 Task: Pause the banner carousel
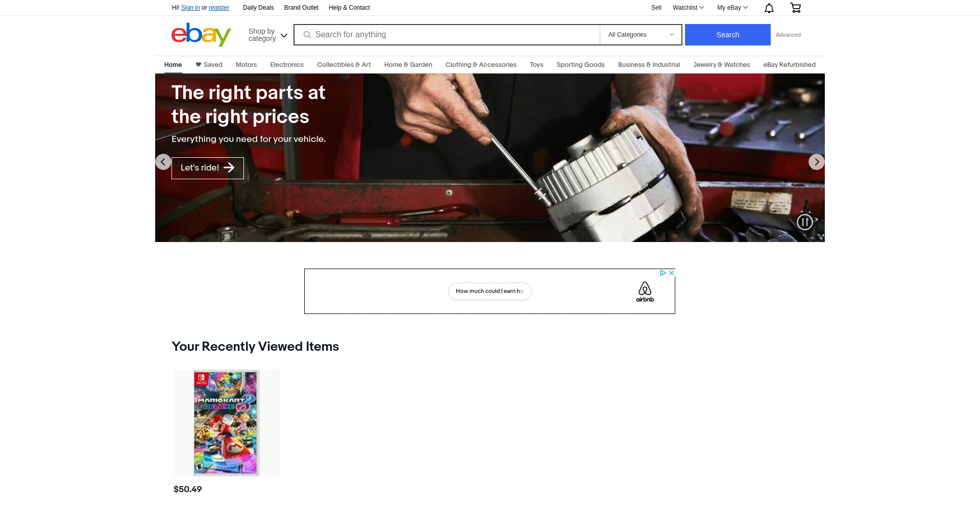[804, 222]
